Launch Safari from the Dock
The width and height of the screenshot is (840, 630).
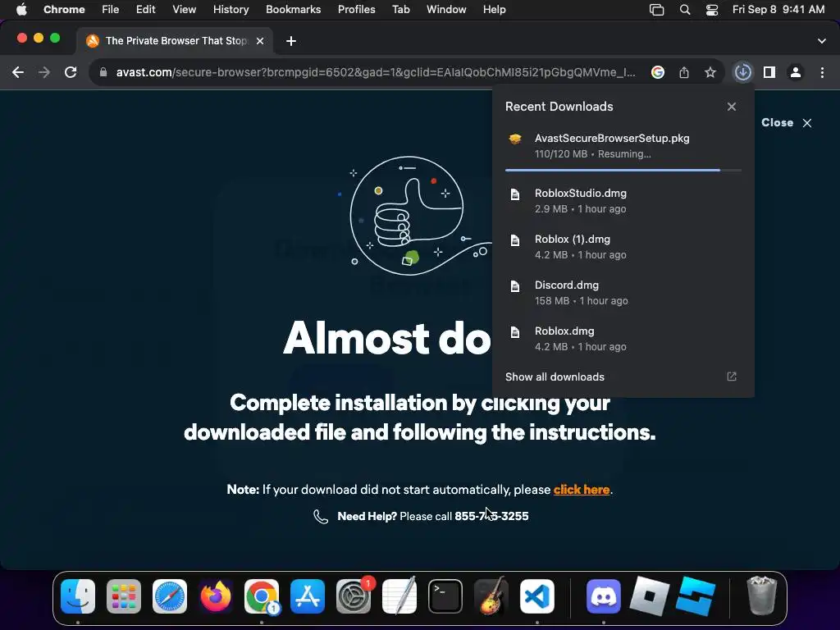point(170,596)
